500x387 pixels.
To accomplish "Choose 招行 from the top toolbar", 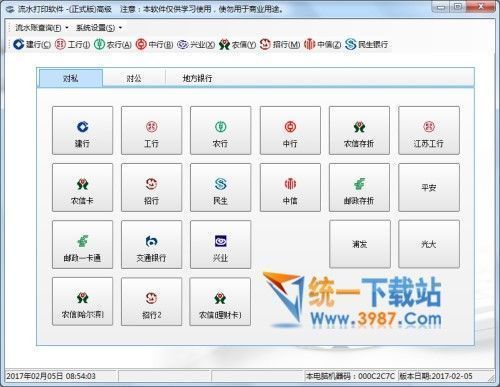I will point(280,44).
